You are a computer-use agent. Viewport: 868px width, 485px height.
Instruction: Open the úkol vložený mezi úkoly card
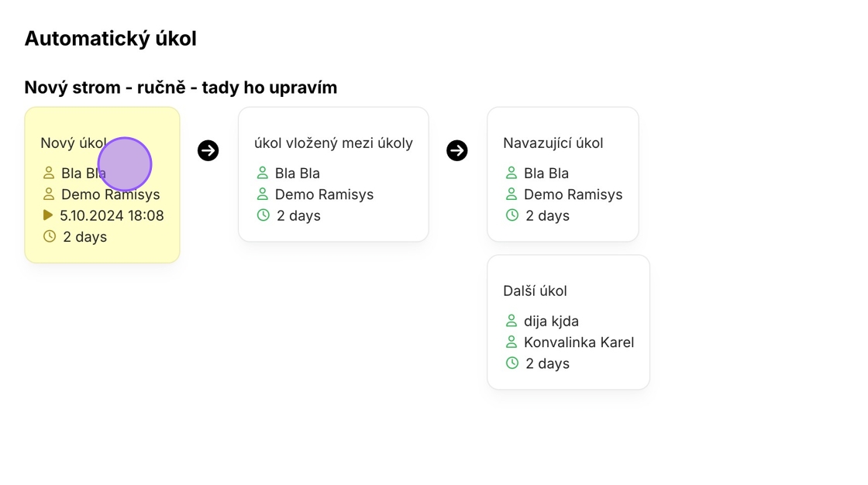pyautogui.click(x=333, y=174)
